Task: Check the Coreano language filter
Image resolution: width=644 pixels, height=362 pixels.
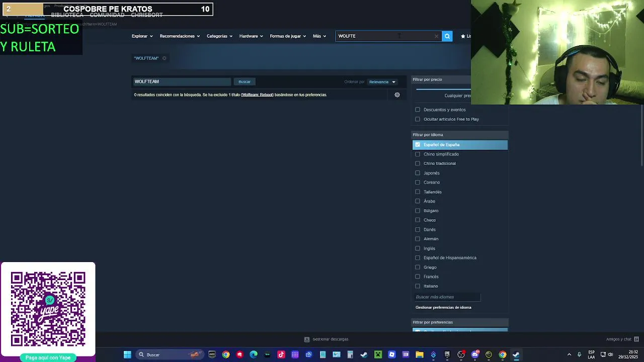Action: pos(418,183)
